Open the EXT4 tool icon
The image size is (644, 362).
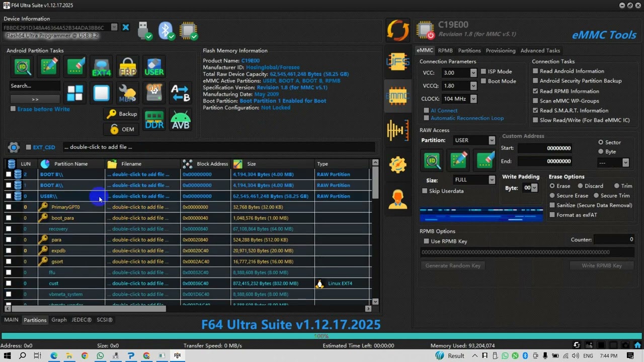point(101,67)
